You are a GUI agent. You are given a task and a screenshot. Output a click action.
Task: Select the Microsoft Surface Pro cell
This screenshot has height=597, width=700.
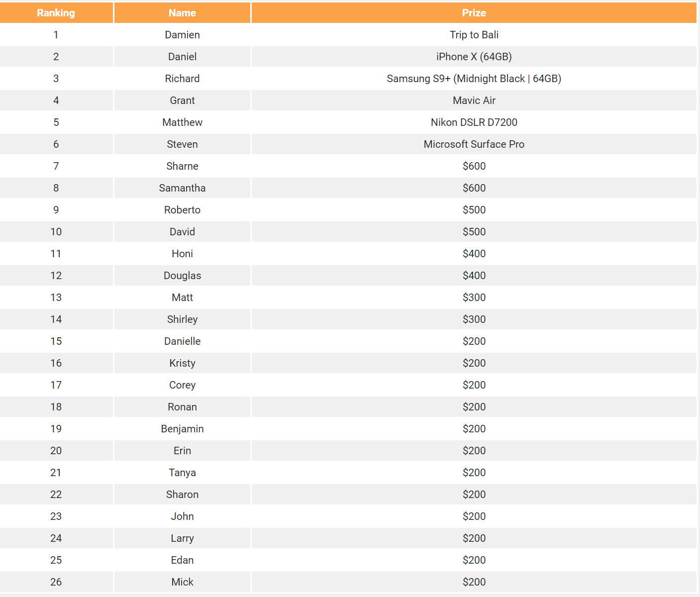click(x=474, y=144)
